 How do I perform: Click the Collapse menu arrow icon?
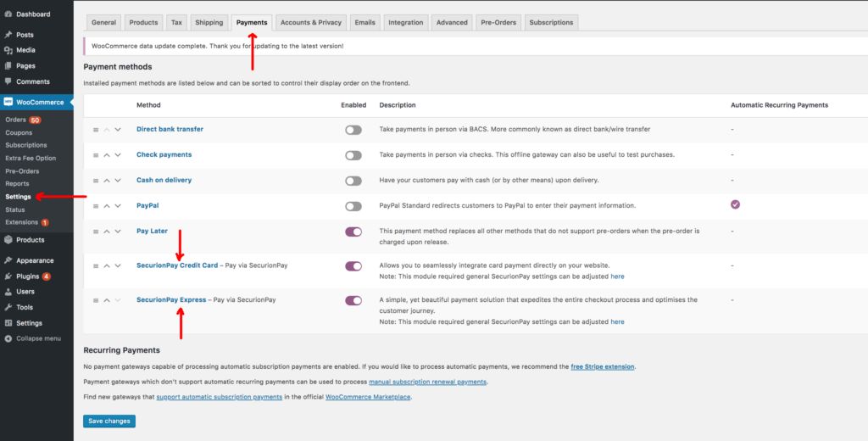tap(8, 338)
